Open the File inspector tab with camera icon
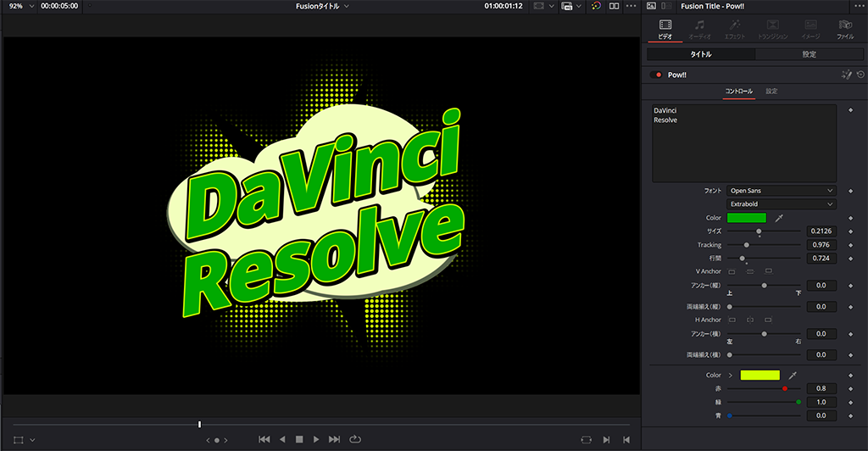The height and width of the screenshot is (451, 868). point(845,25)
